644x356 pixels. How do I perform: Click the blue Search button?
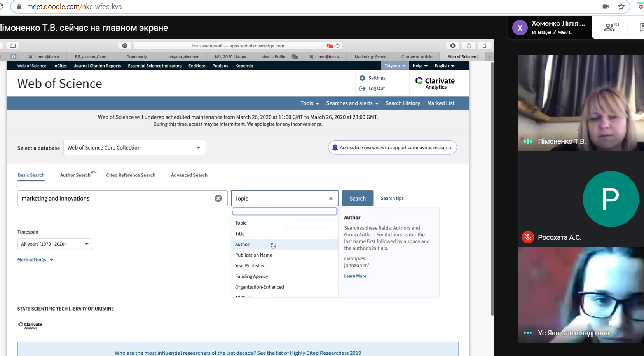pos(358,198)
